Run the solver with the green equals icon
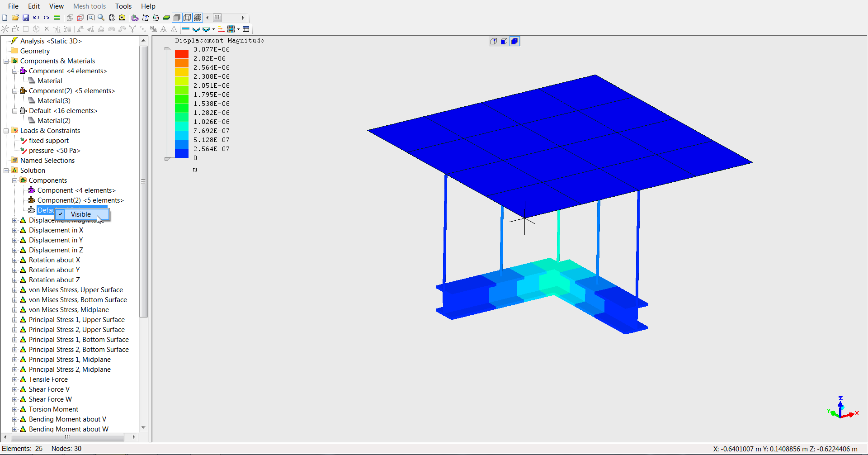This screenshot has width=868, height=455. [57, 18]
